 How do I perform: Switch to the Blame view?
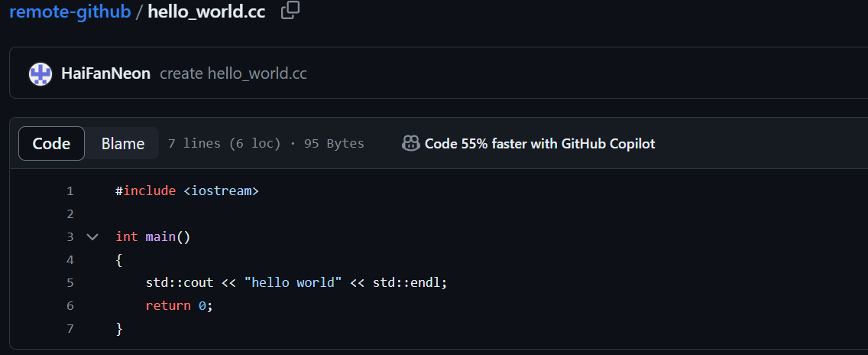coord(123,144)
